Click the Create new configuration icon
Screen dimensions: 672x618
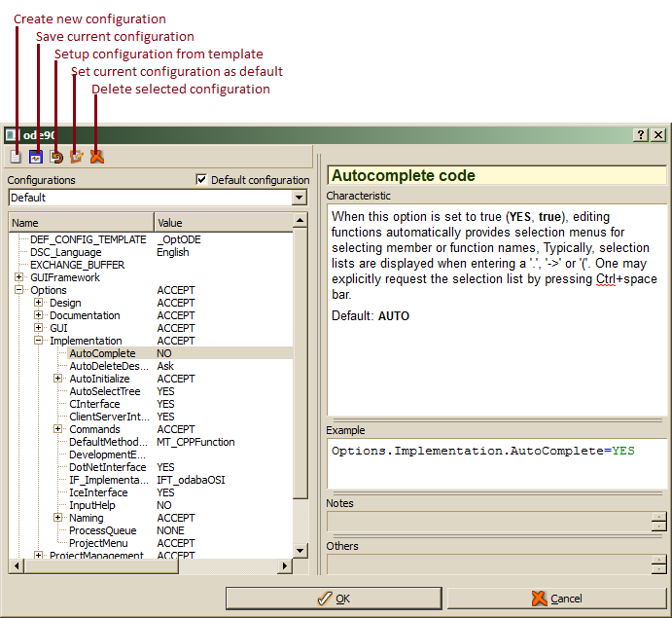16,157
